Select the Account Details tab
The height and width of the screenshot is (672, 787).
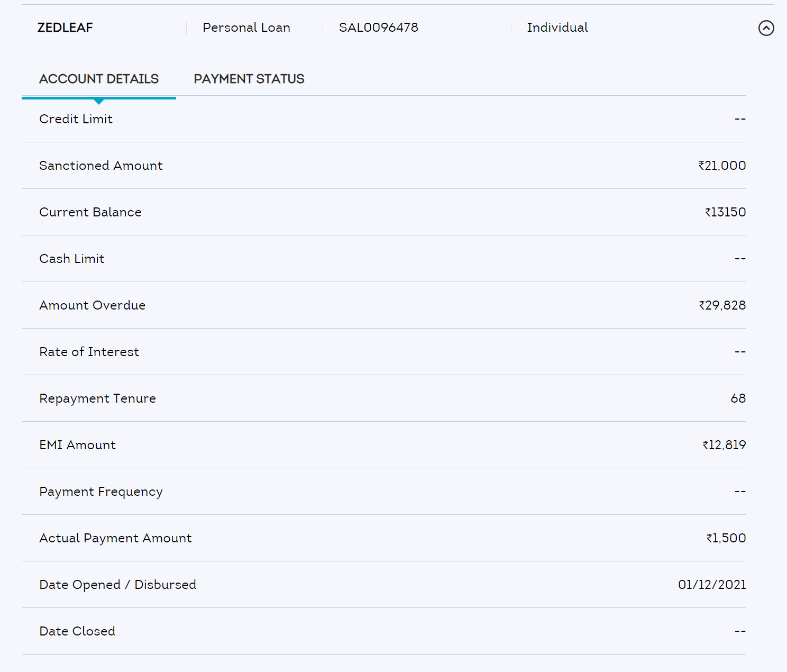99,79
